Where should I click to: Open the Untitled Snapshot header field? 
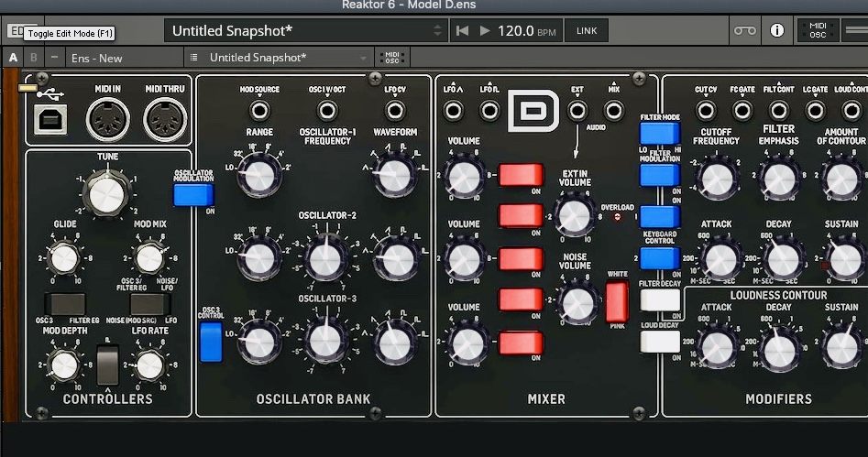coord(304,31)
